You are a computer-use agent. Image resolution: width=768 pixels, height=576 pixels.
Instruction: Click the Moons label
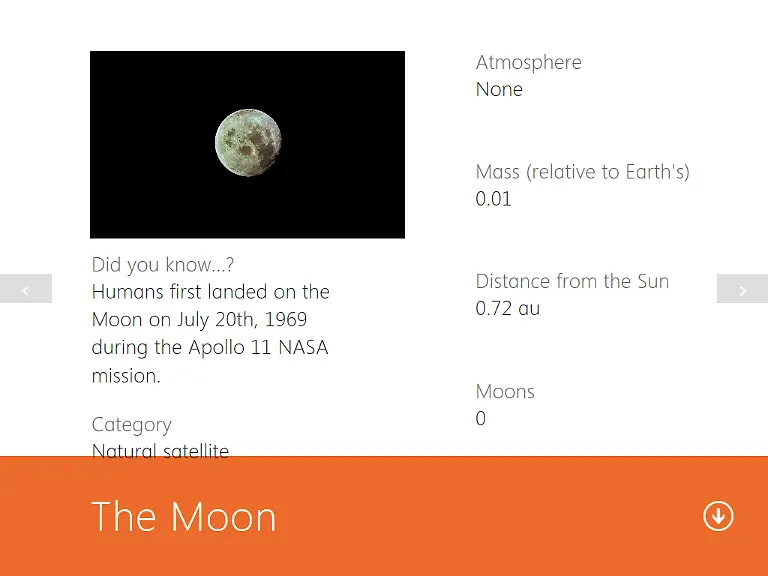(x=505, y=391)
